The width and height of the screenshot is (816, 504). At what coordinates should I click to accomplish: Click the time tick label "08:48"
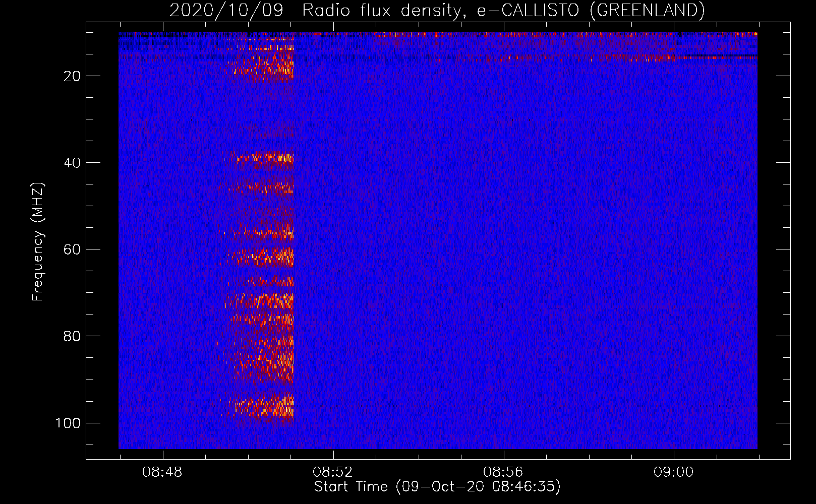point(162,472)
